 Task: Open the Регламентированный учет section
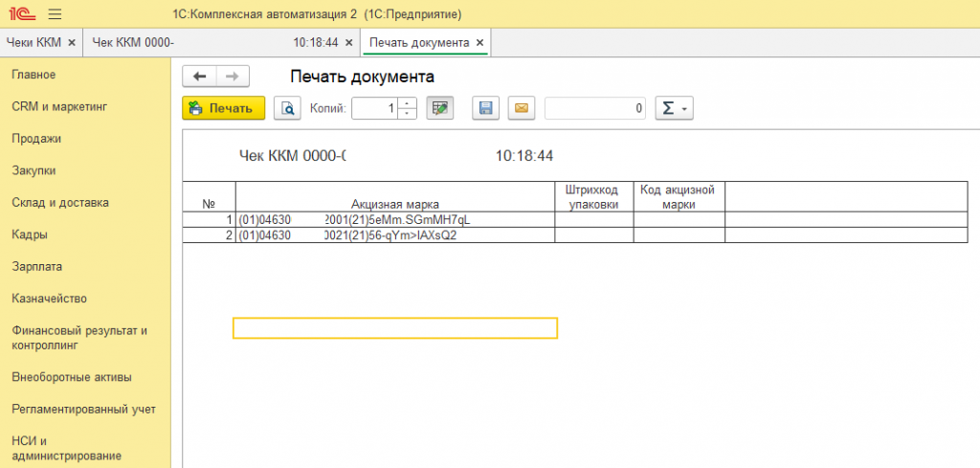(x=84, y=410)
